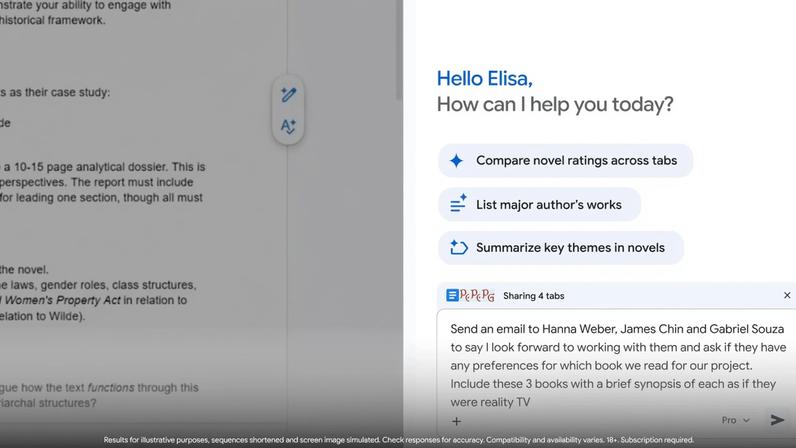The height and width of the screenshot is (448, 796).
Task: Click the Help me write pen icon
Action: pyautogui.click(x=288, y=95)
